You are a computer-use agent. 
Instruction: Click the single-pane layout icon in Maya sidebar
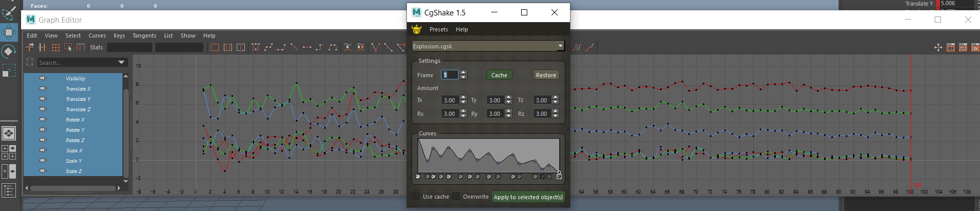tap(9, 133)
